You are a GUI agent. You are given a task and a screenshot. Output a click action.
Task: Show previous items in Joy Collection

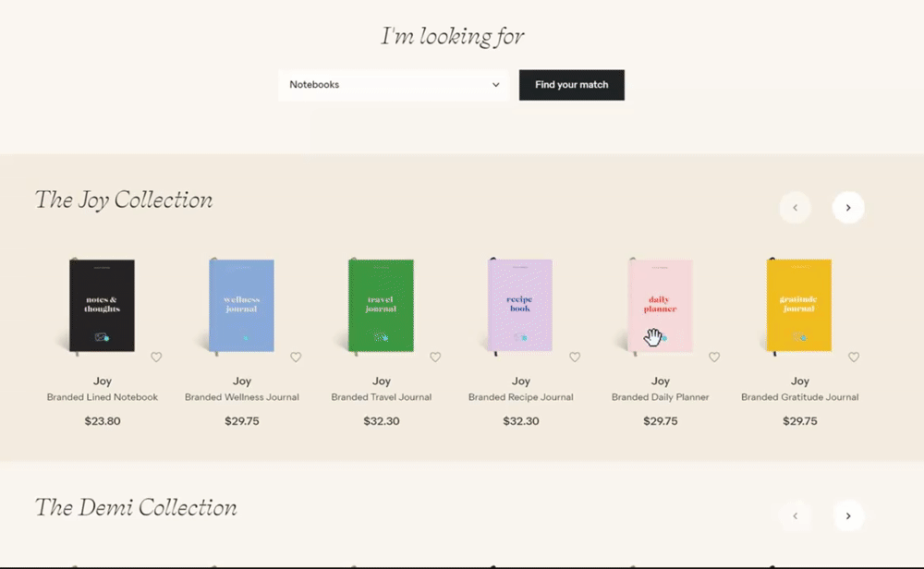pos(795,208)
